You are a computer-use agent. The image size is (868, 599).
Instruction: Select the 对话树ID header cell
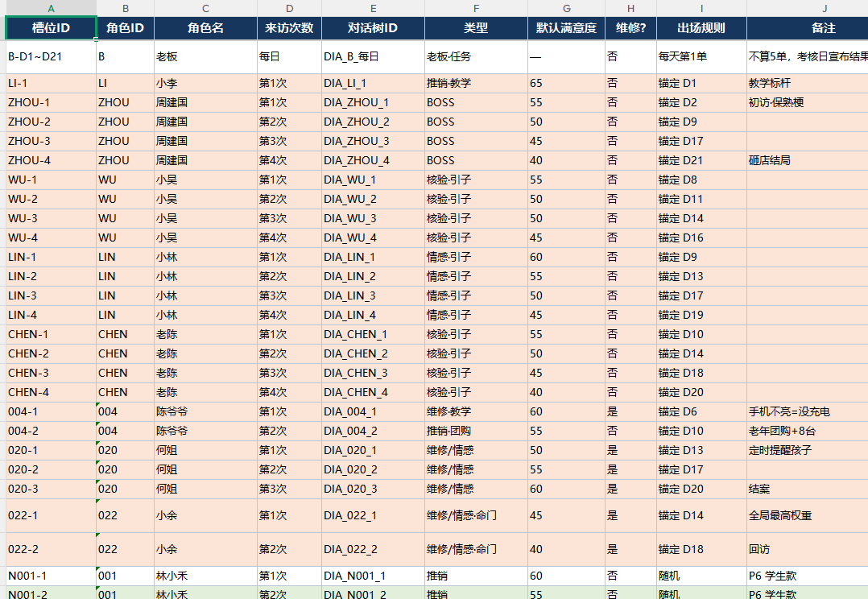[x=373, y=28]
